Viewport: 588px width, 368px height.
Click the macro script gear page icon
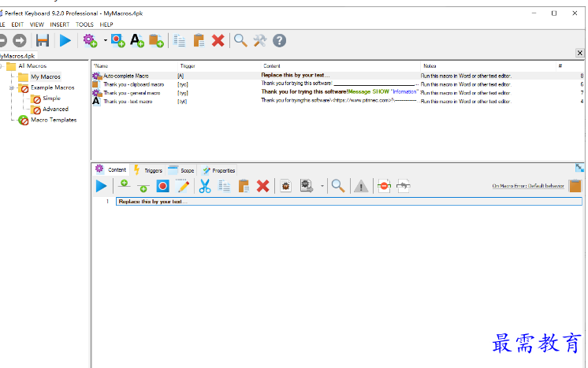[x=307, y=186]
